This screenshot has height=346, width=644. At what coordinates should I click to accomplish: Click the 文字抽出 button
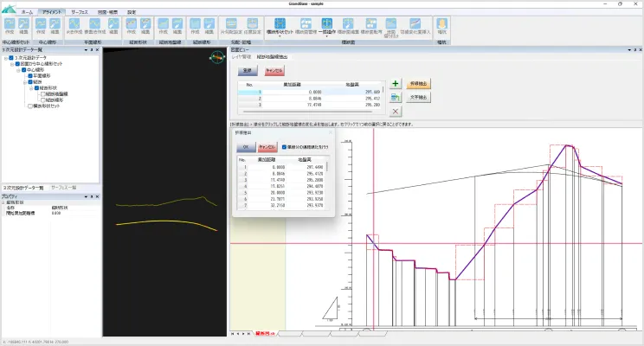pos(418,97)
